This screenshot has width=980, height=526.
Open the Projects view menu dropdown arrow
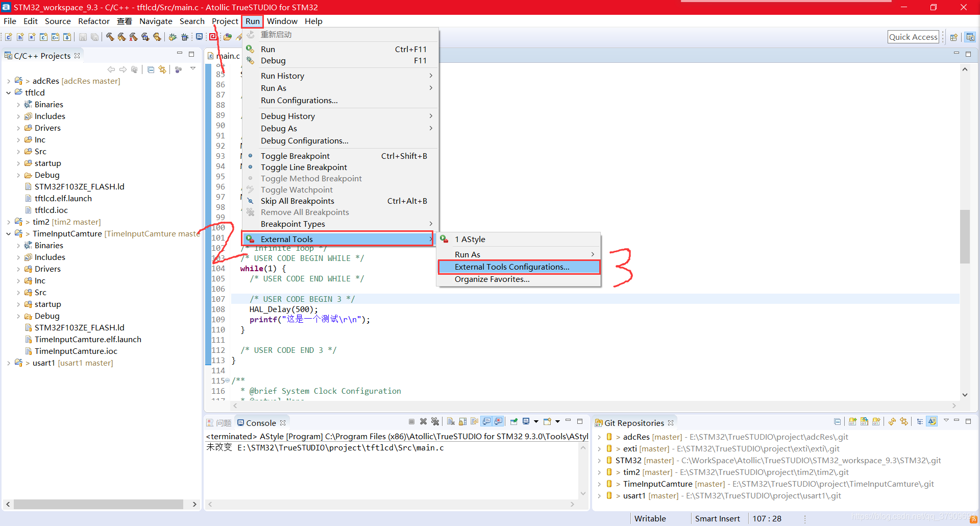tap(193, 68)
